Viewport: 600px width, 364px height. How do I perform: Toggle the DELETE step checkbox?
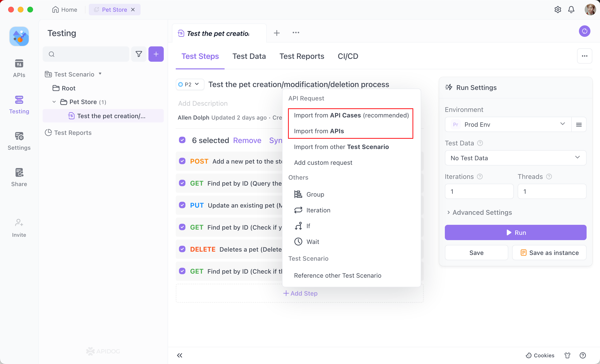tap(182, 249)
